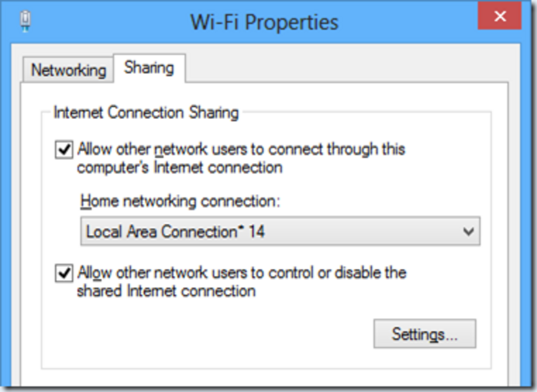Image resolution: width=537 pixels, height=392 pixels.
Task: Click the Wi-Fi Properties title bar text
Action: coord(264,22)
